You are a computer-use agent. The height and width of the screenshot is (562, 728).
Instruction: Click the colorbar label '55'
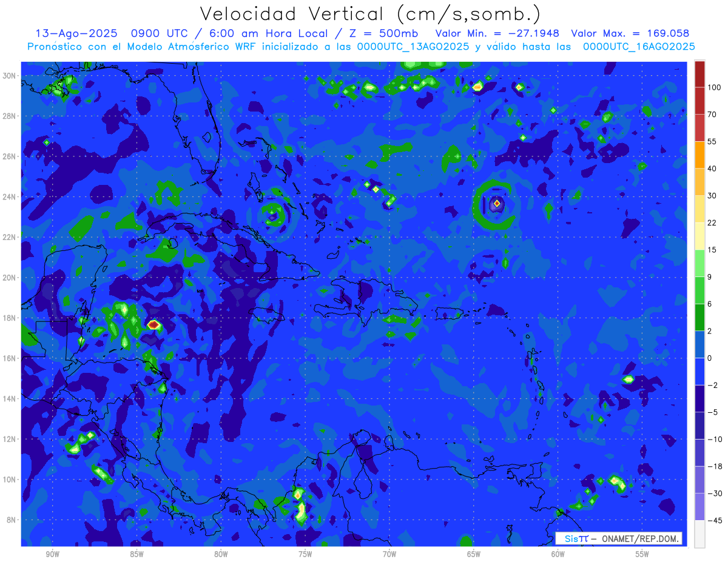tap(712, 142)
